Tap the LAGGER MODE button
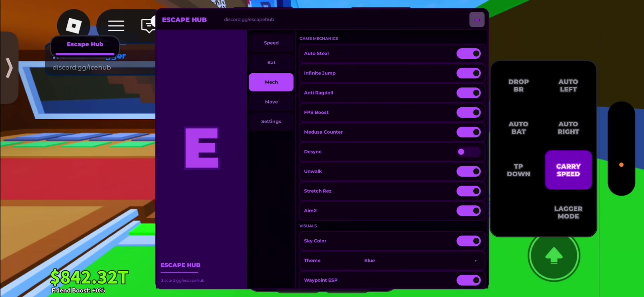The width and height of the screenshot is (644, 297). tap(568, 213)
